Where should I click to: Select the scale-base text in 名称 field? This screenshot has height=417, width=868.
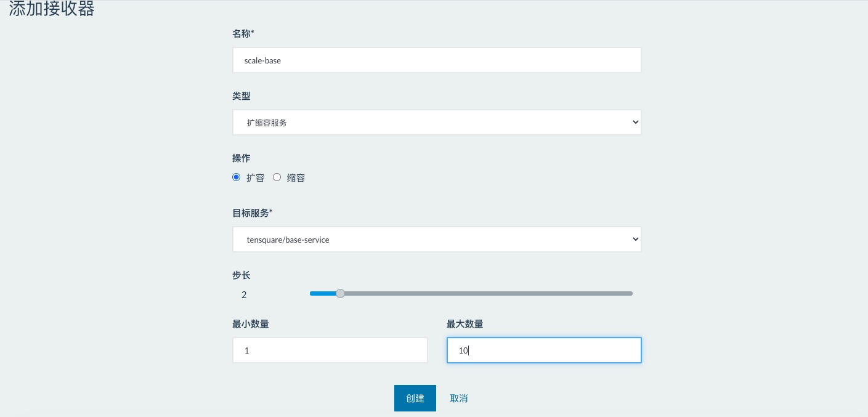point(262,60)
